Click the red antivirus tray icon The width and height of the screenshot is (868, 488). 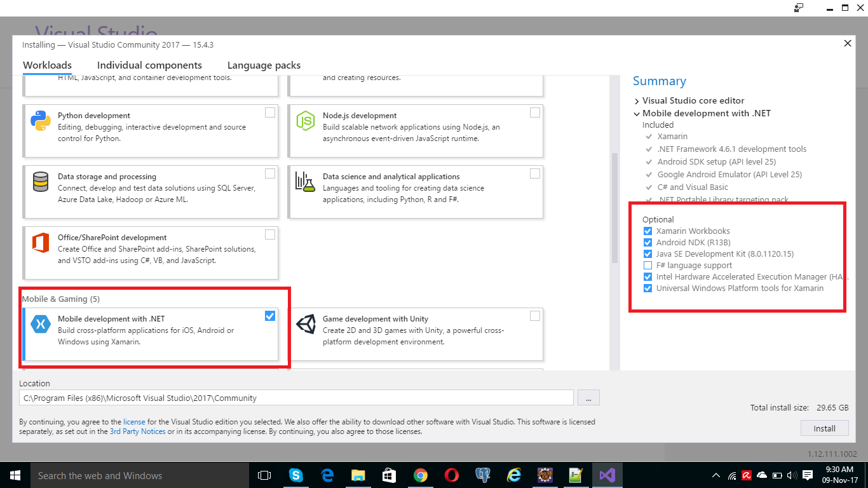tap(747, 475)
